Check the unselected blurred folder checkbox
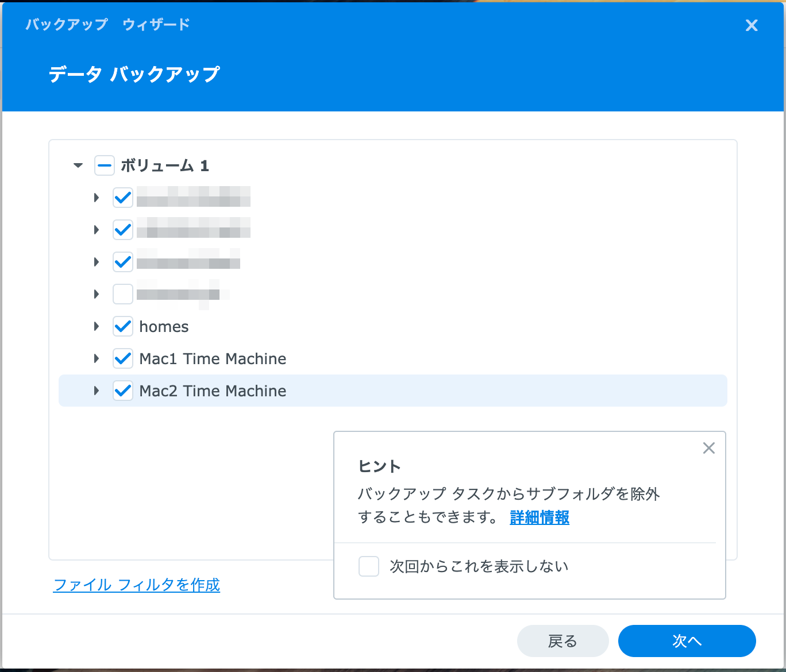The height and width of the screenshot is (672, 786). pyautogui.click(x=123, y=294)
